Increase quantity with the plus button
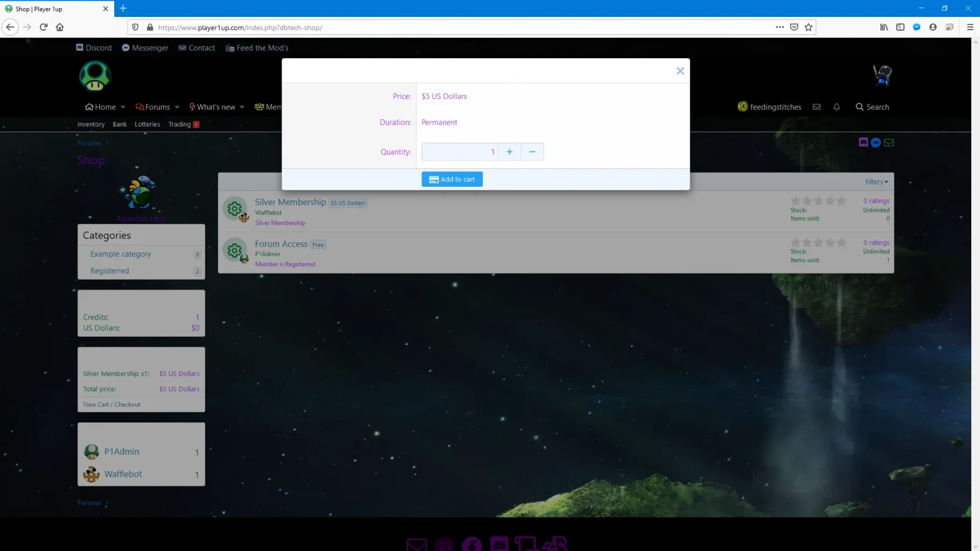 [x=509, y=152]
